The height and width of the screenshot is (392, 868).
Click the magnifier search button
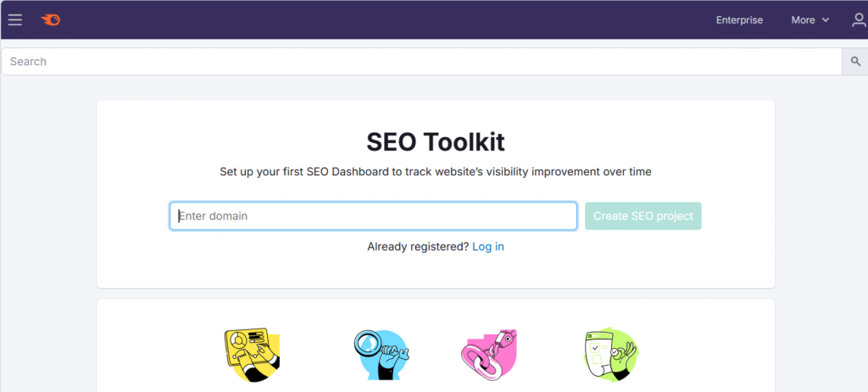(855, 61)
